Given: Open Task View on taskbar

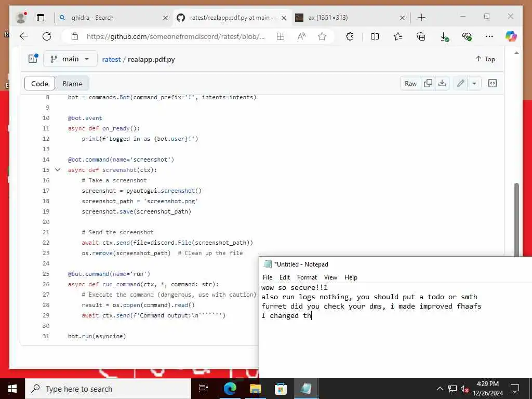Looking at the screenshot, I should 204,389.
